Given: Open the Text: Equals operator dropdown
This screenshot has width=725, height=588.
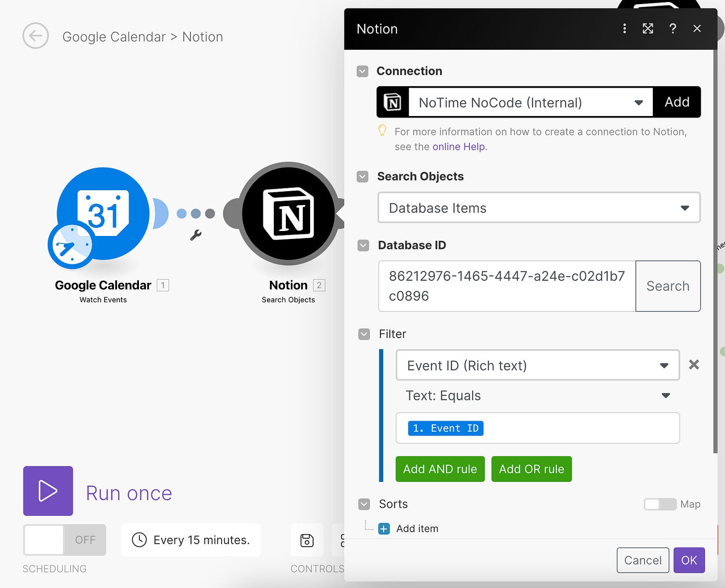Looking at the screenshot, I should pos(538,396).
